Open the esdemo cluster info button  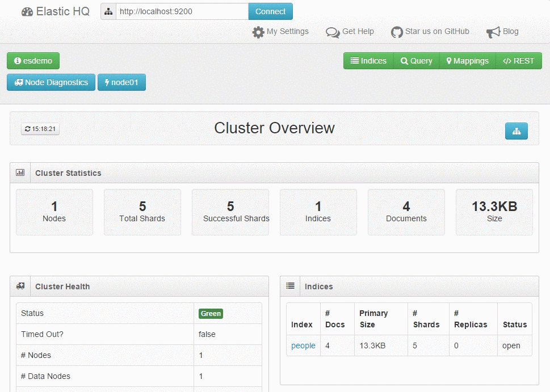[33, 61]
